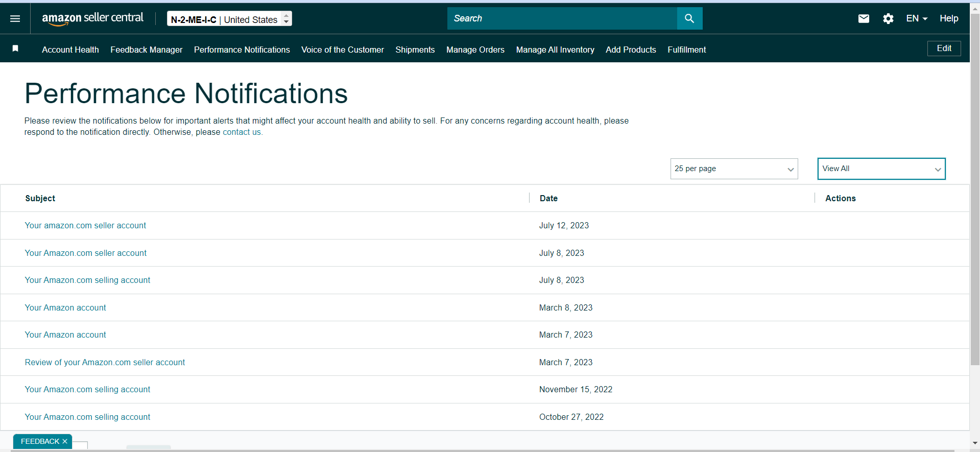The height and width of the screenshot is (452, 980).
Task: Click the 'October 27, 2022' date cell
Action: pos(571,417)
